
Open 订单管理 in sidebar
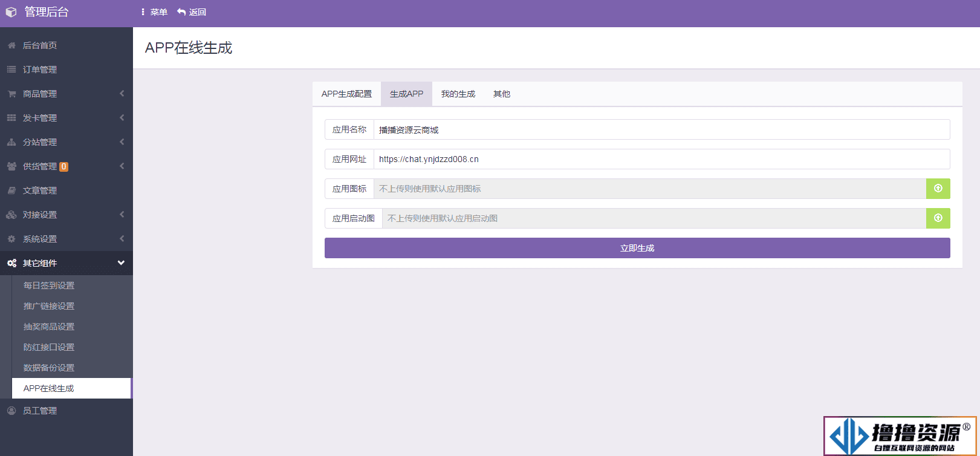coord(67,70)
